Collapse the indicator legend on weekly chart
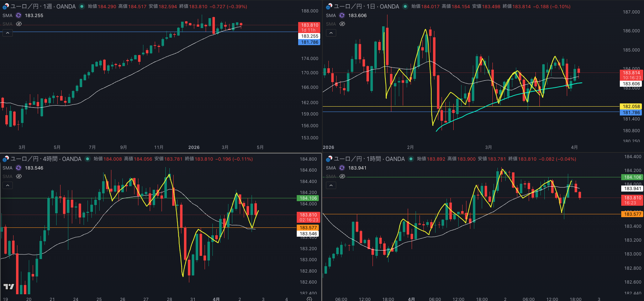 [7, 33]
